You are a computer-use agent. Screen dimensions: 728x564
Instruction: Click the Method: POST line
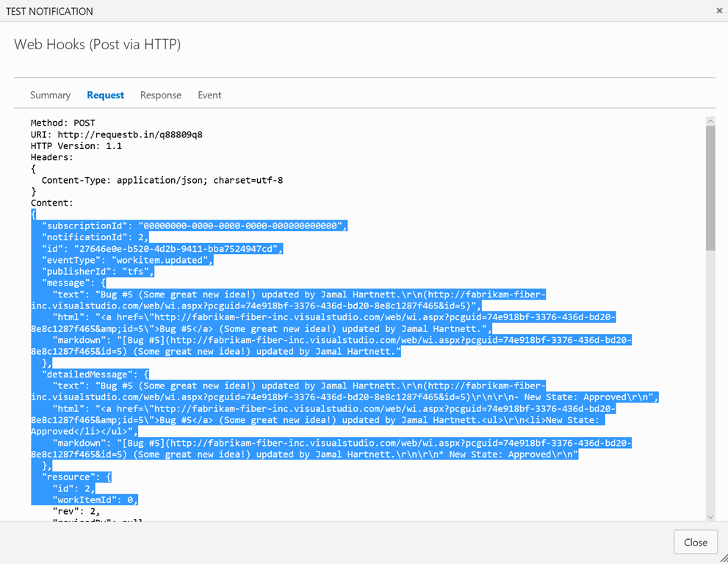coord(62,123)
